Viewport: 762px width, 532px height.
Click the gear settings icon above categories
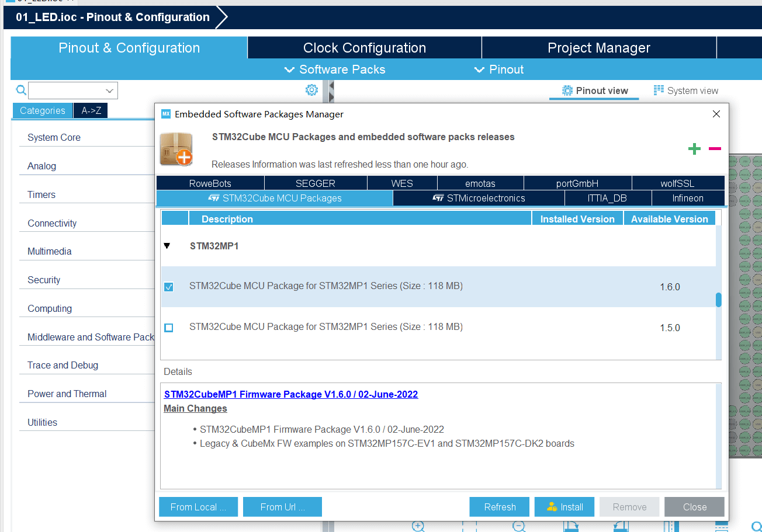(311, 90)
